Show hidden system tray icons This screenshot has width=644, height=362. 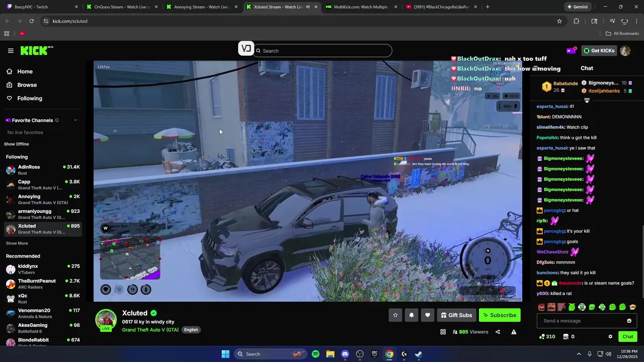tap(579, 354)
